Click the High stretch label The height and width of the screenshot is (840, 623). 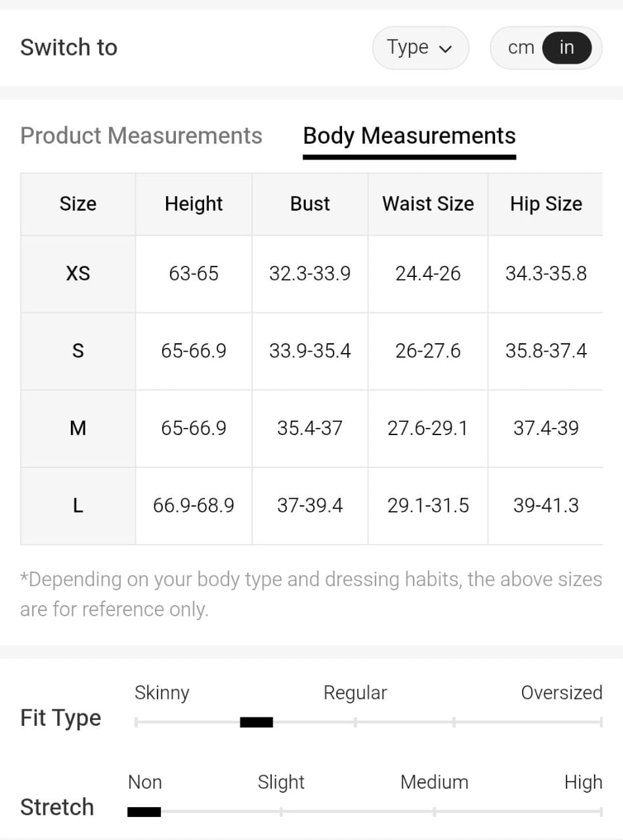(583, 782)
